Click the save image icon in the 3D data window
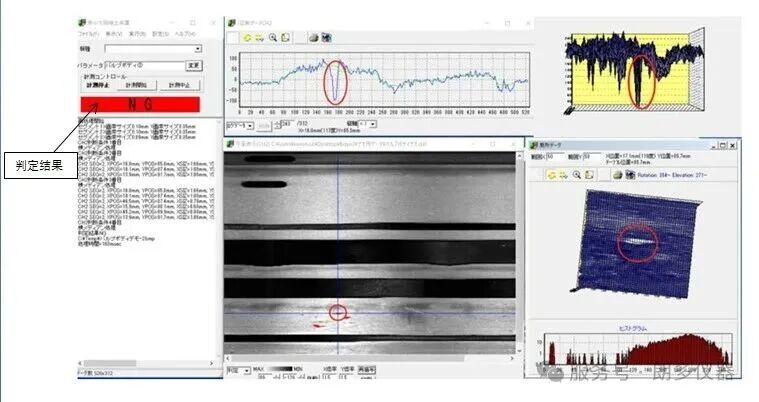This screenshot has height=402, width=759. [630, 175]
